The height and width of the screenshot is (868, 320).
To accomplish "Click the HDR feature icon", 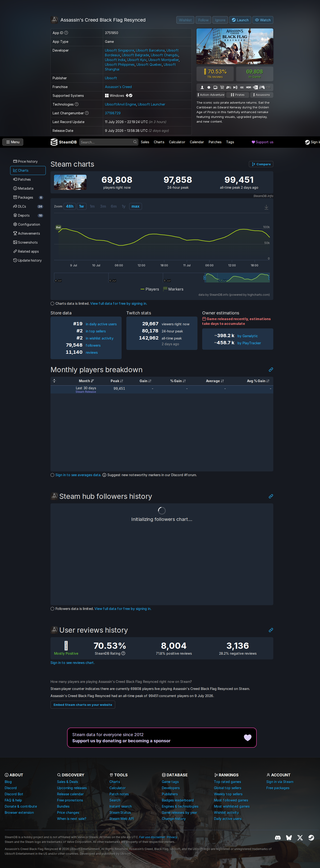I will click(248, 87).
